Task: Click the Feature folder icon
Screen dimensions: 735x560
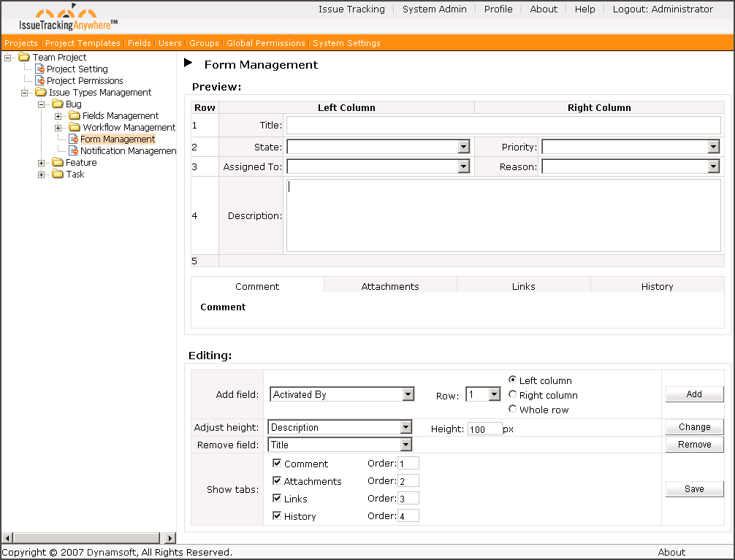Action: pos(57,163)
